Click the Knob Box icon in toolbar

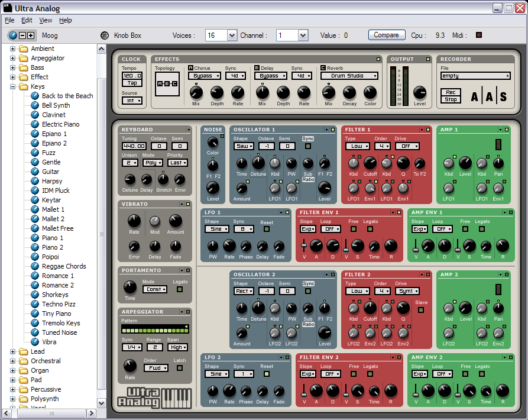pos(105,35)
